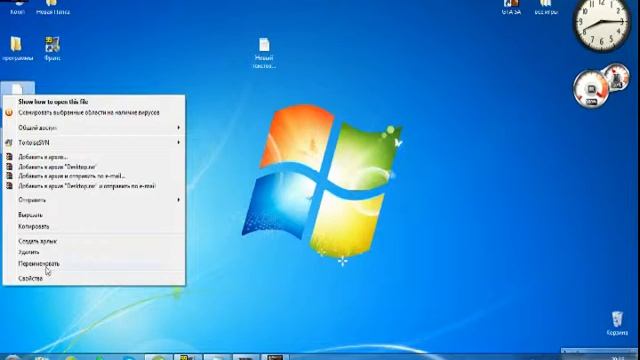
Task: Expand the "Общий доступ" submenu arrow
Action: [178, 128]
